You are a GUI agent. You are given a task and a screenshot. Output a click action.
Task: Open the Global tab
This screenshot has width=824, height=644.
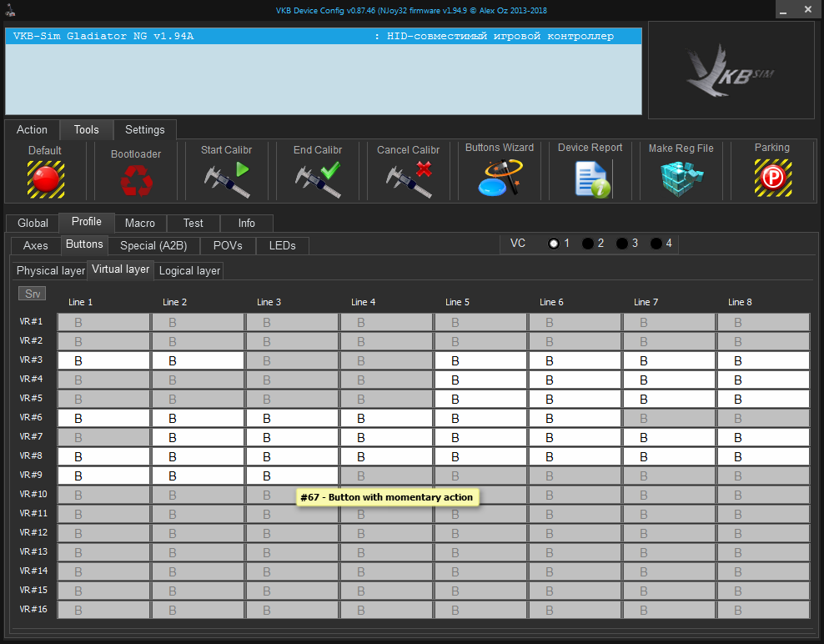pos(33,223)
